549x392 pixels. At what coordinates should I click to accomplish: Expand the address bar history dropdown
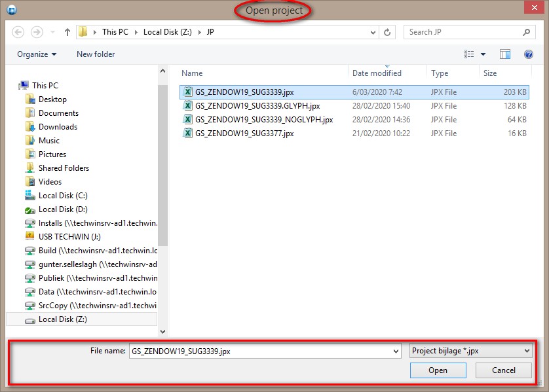373,32
